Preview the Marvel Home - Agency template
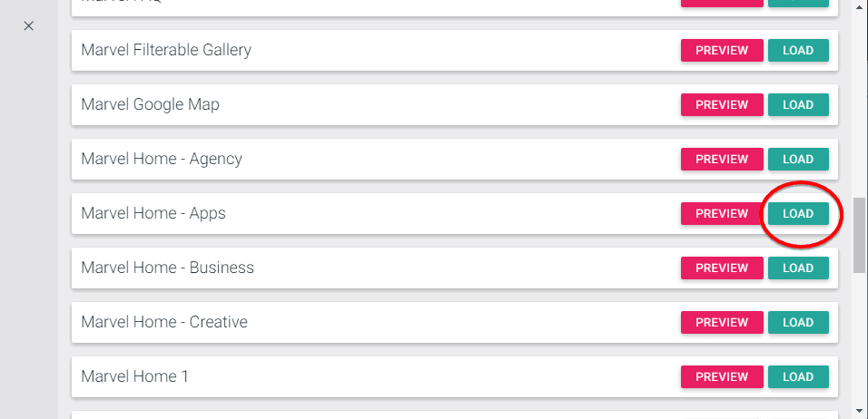Image resolution: width=868 pixels, height=419 pixels. [722, 160]
